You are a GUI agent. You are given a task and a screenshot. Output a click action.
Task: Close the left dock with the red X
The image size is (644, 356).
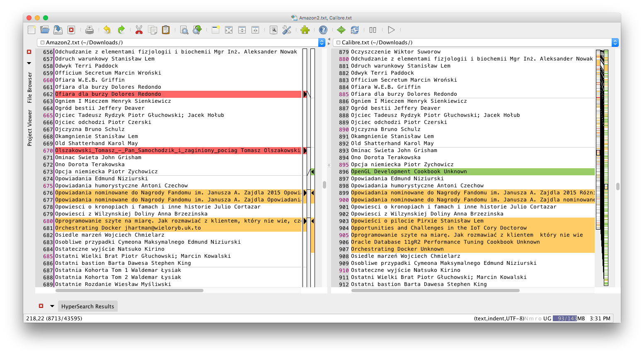click(x=29, y=52)
